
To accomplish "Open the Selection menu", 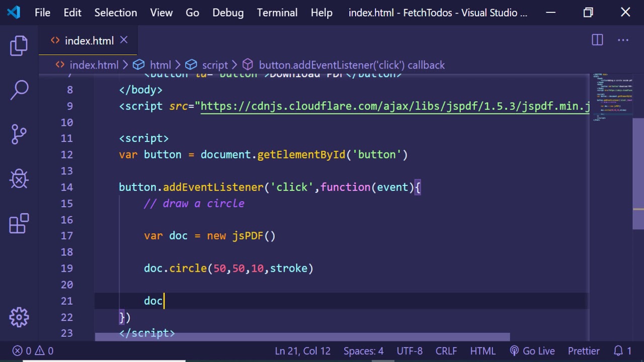I will pyautogui.click(x=116, y=13).
